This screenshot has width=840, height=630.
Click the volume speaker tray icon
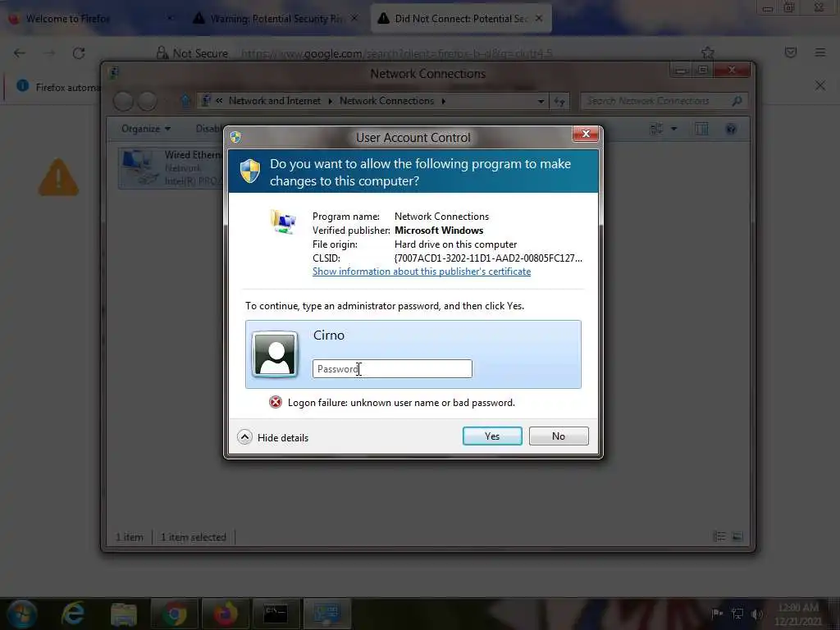757,614
